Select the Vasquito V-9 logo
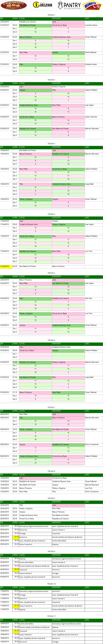 [92, 5]
